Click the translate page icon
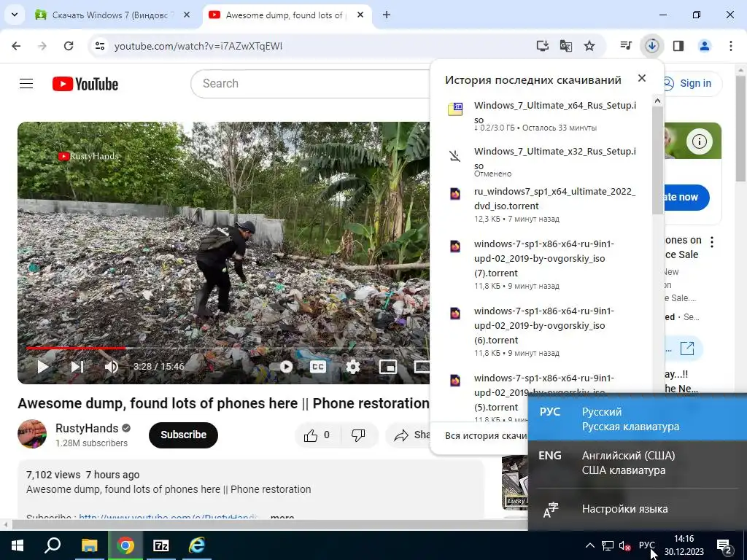This screenshot has width=747, height=560. (x=565, y=46)
